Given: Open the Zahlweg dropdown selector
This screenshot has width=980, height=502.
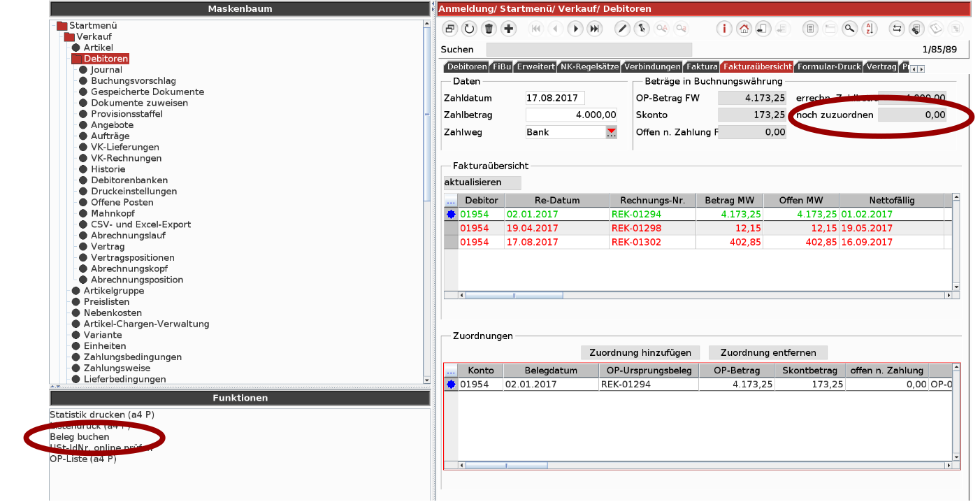Looking at the screenshot, I should point(612,132).
